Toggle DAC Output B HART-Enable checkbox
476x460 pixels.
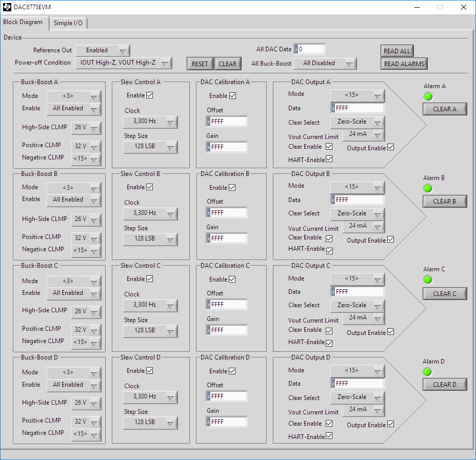(330, 251)
